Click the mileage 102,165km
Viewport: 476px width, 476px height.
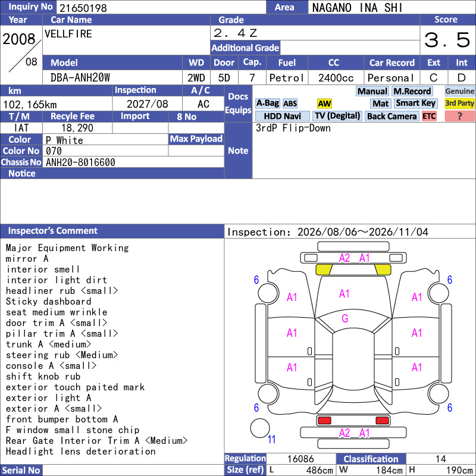coord(30,105)
